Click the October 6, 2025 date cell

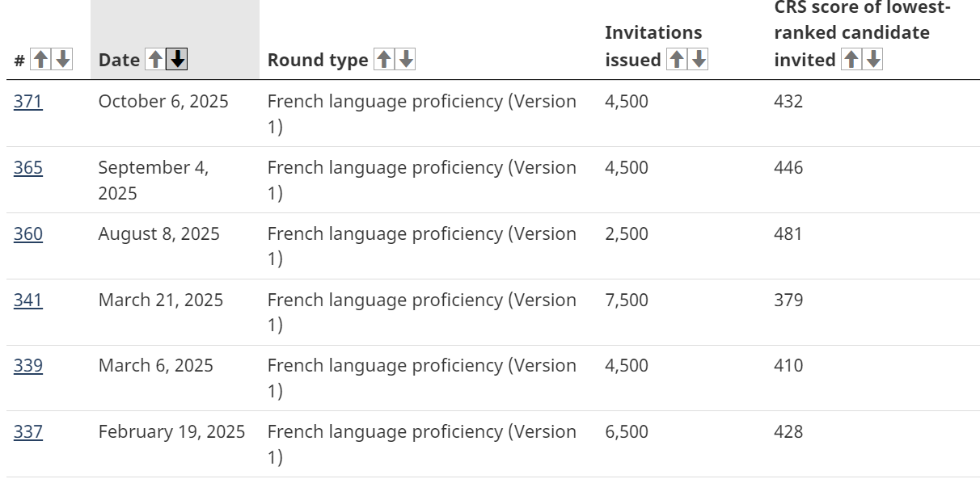click(x=163, y=102)
